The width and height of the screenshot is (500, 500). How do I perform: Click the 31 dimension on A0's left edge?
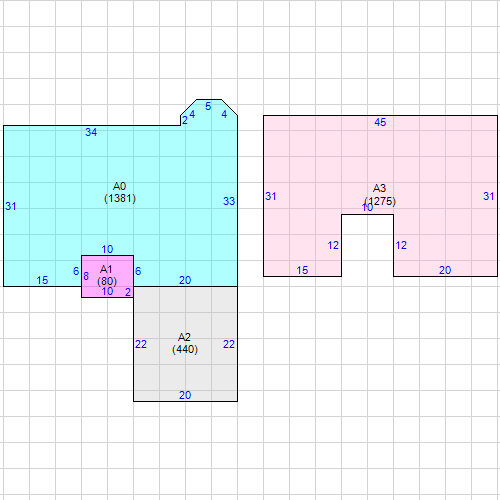click(x=11, y=206)
